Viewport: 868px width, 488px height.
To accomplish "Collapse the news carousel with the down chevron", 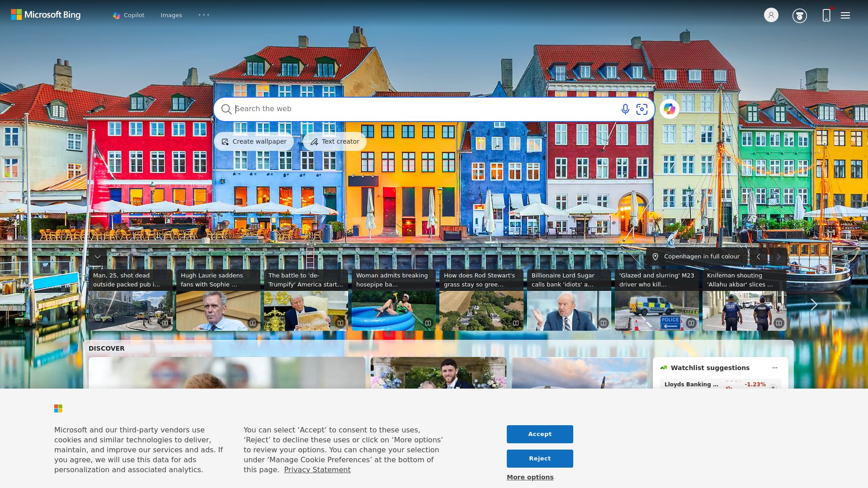I will 98,257.
